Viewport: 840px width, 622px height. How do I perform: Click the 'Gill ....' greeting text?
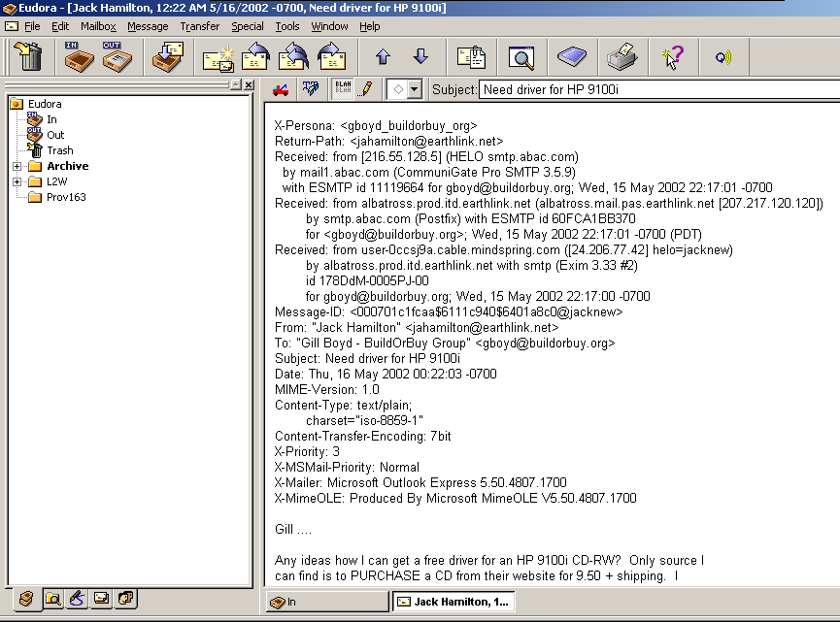coord(293,530)
